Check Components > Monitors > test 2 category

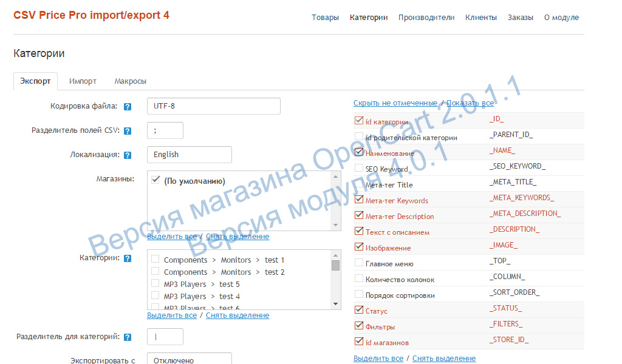pyautogui.click(x=155, y=271)
